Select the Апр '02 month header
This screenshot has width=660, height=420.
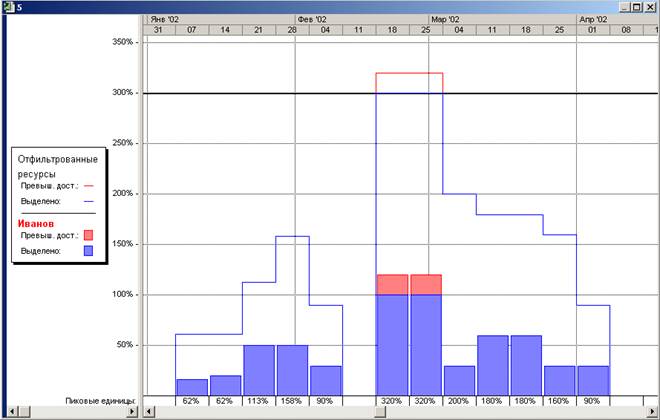[616, 19]
